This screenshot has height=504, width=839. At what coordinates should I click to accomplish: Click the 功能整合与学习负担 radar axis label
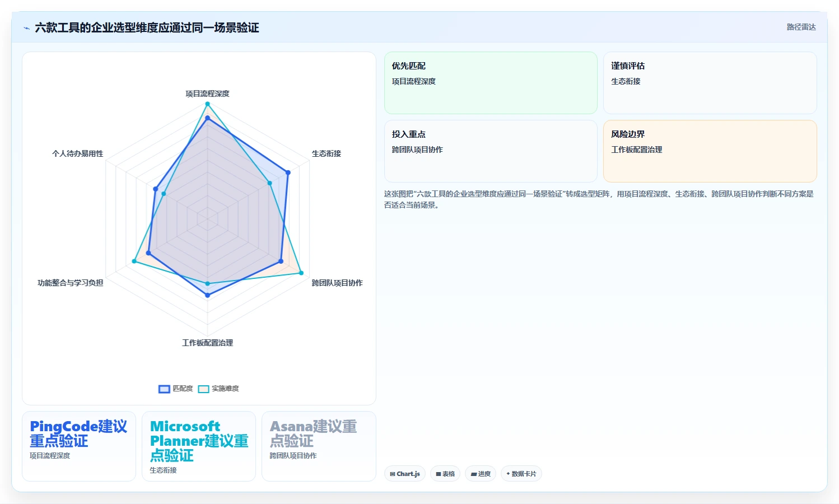coord(71,283)
